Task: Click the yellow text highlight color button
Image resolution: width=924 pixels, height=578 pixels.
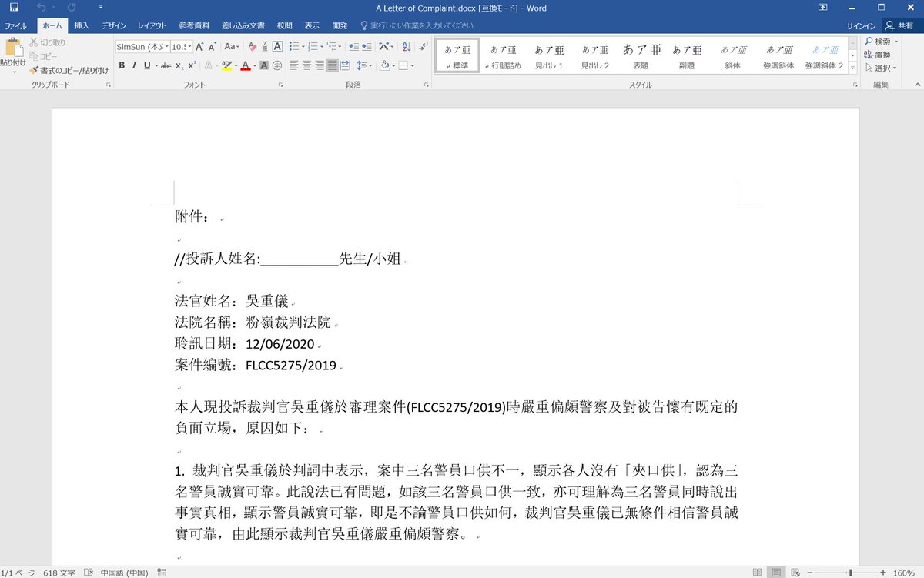Action: point(226,65)
